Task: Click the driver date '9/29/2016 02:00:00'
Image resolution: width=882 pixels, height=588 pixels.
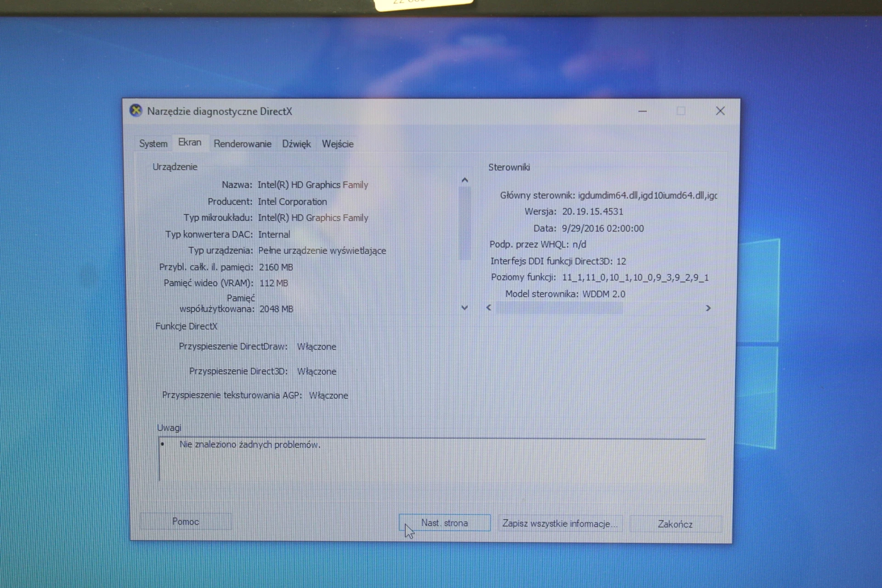Action: [x=603, y=228]
